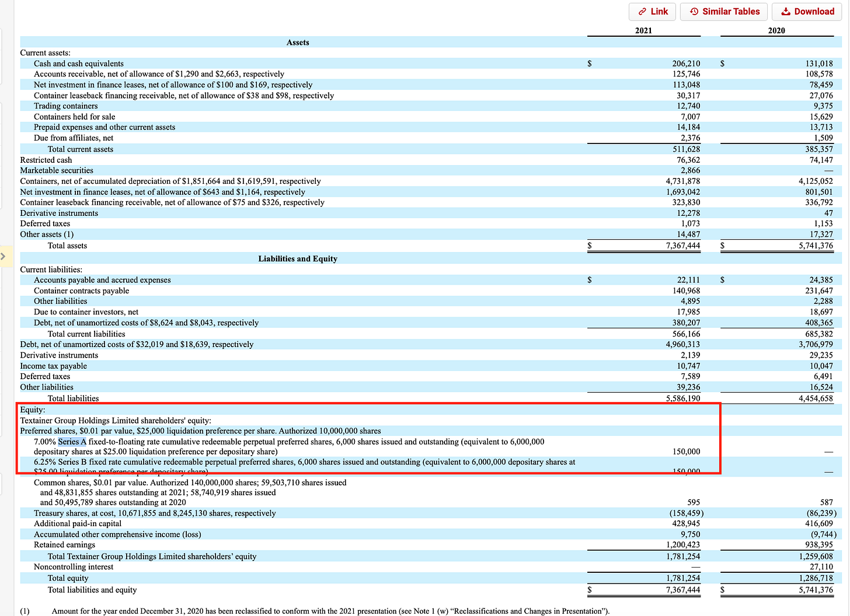850x616 pixels.
Task: Click Containers held for sale label
Action: [x=75, y=117]
